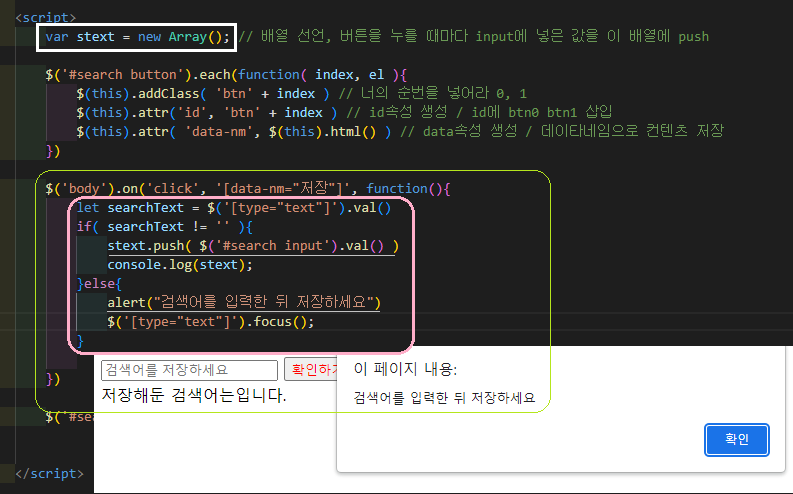Click the console.log(stext); line
793x494 pixels.
[180, 264]
